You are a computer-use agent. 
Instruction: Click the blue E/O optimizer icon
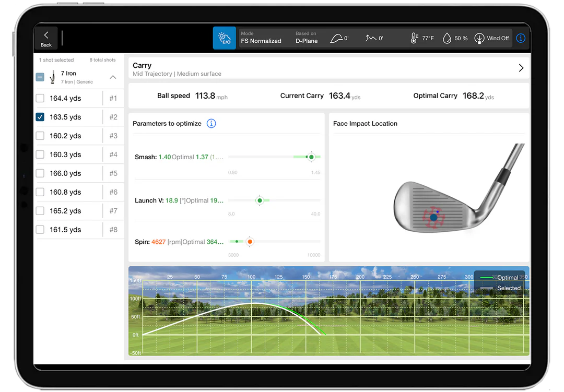pyautogui.click(x=224, y=38)
